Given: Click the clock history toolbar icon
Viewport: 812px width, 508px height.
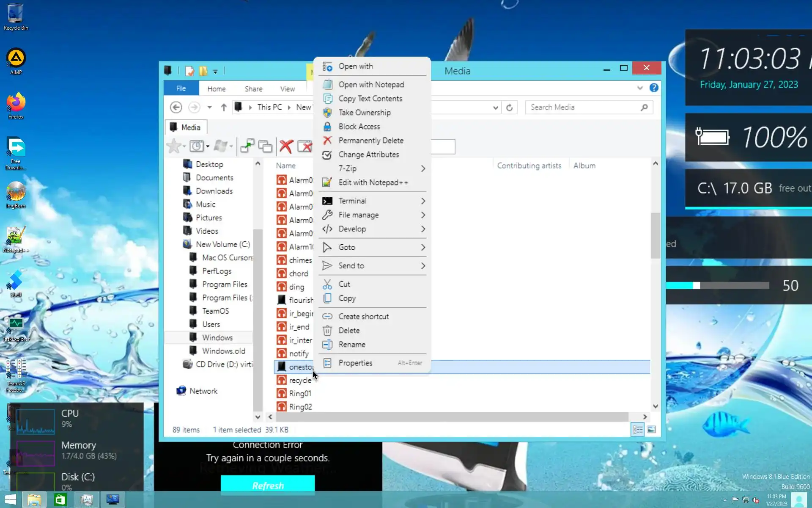Looking at the screenshot, I should (x=196, y=146).
